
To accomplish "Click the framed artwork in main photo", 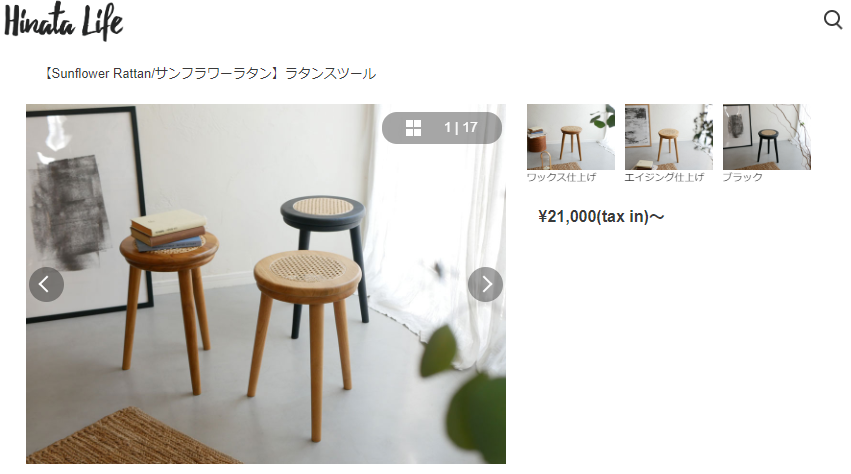I will 87,213.
